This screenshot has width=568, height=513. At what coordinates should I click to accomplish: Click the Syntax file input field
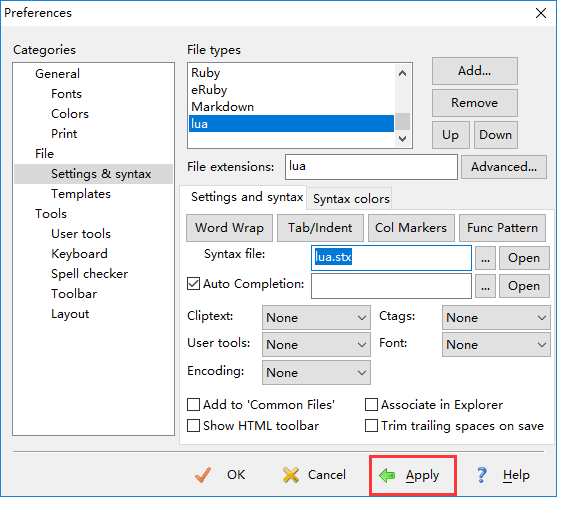click(x=391, y=258)
